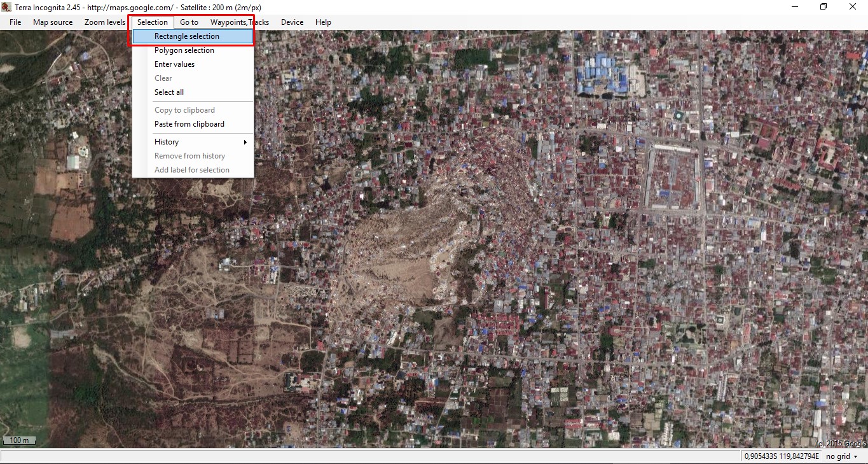The image size is (868, 464).
Task: Open the Map source menu
Action: (53, 22)
